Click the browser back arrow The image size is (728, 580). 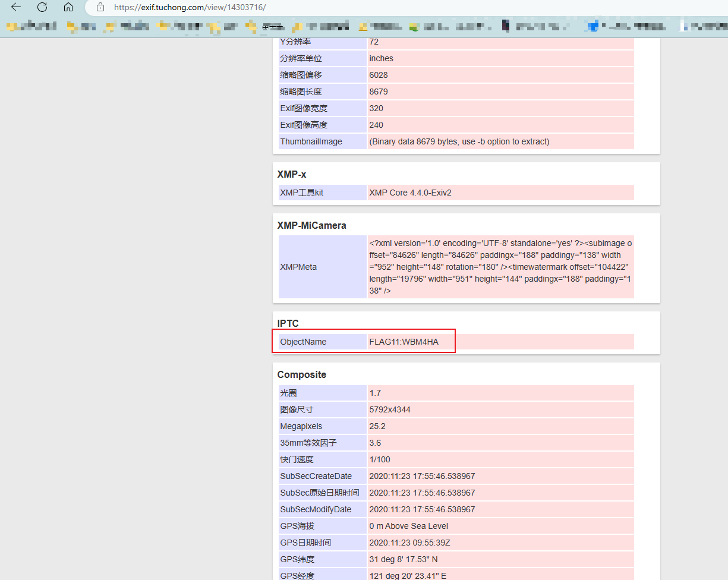click(16, 7)
